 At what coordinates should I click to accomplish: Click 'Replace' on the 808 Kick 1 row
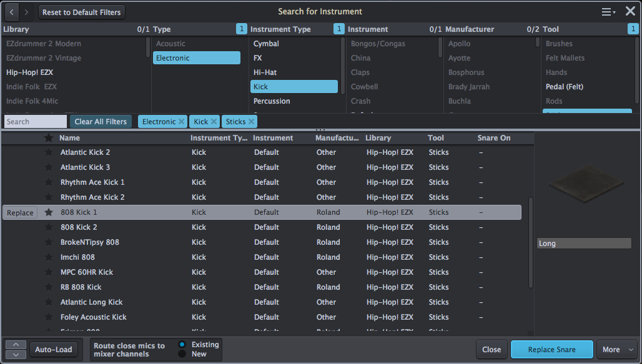click(19, 212)
